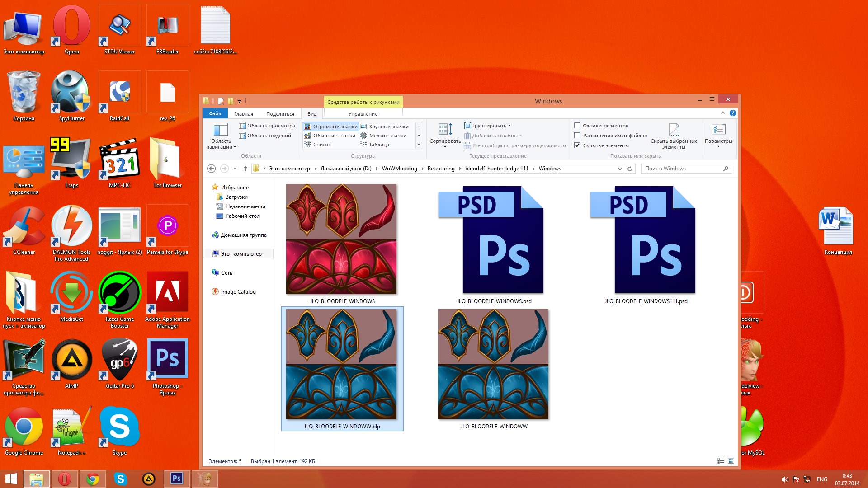Screen dimensions: 868x488
Task: Open the Сортировать dropdown
Action: (x=445, y=136)
